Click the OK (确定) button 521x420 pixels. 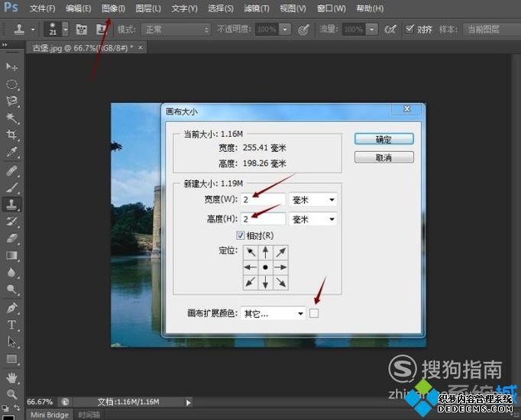click(x=383, y=139)
